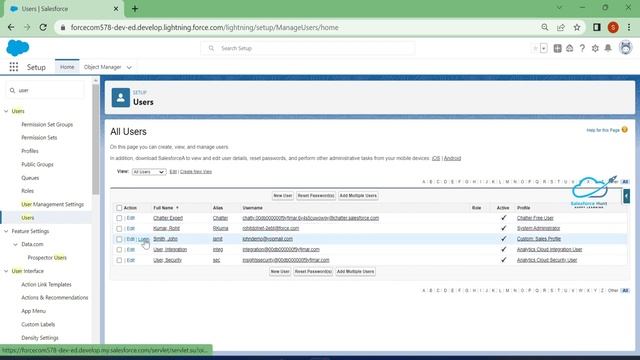Open the user profile avatar
The image size is (640, 360).
point(625,48)
